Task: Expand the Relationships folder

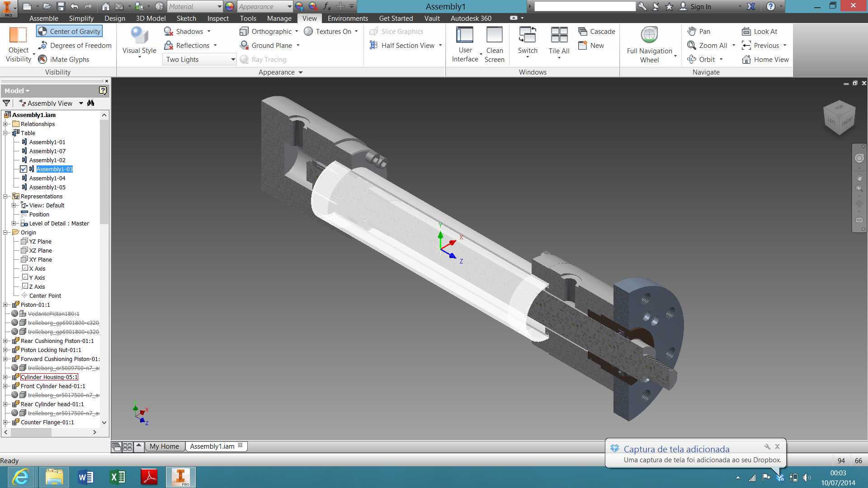Action: (5, 124)
